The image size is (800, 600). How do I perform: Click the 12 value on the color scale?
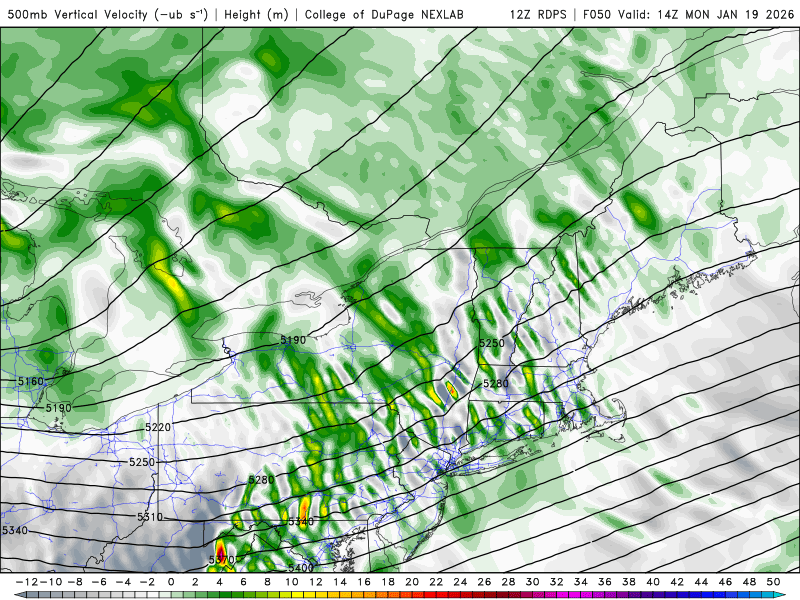pos(316,582)
